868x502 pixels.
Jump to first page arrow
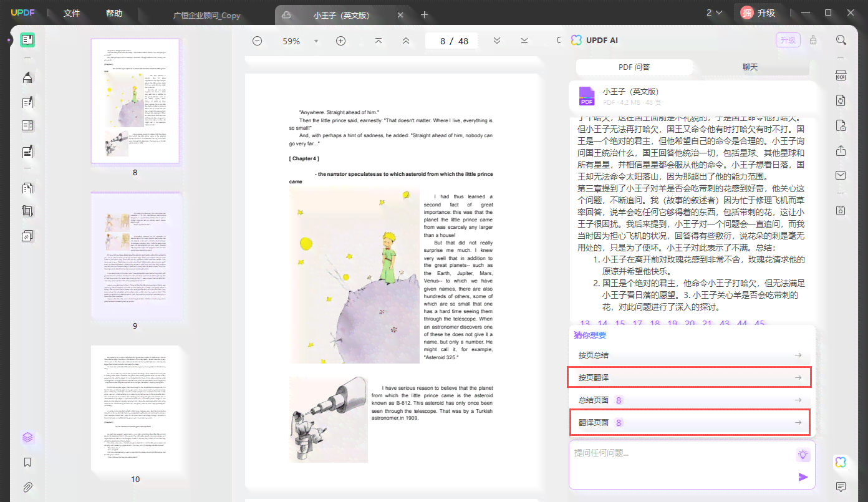click(x=379, y=41)
